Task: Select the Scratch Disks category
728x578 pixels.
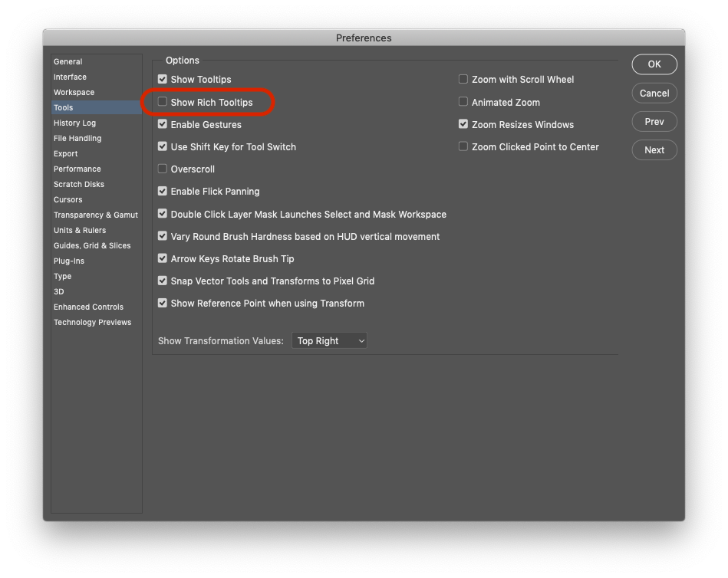Action: tap(77, 184)
